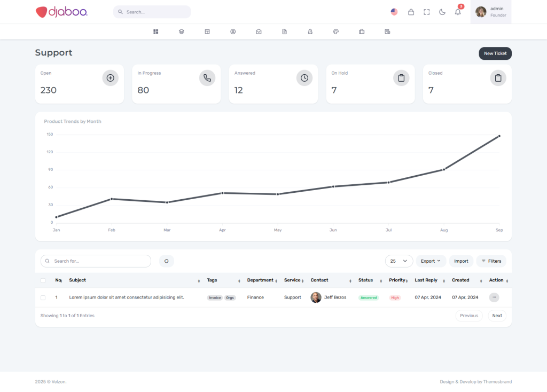Image resolution: width=547 pixels, height=392 pixels.
Task: Expand the Export dropdown
Action: [x=431, y=261]
